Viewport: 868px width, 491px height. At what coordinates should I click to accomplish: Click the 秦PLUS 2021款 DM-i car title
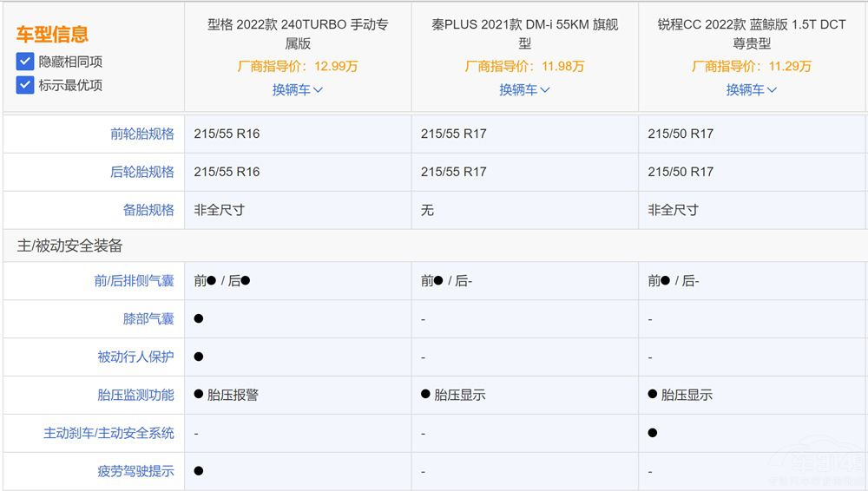pos(524,34)
